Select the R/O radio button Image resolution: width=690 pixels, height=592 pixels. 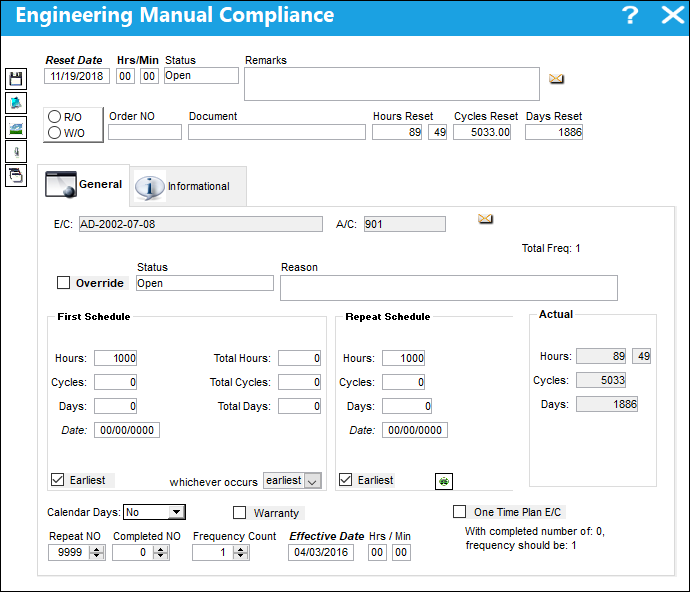[x=54, y=117]
